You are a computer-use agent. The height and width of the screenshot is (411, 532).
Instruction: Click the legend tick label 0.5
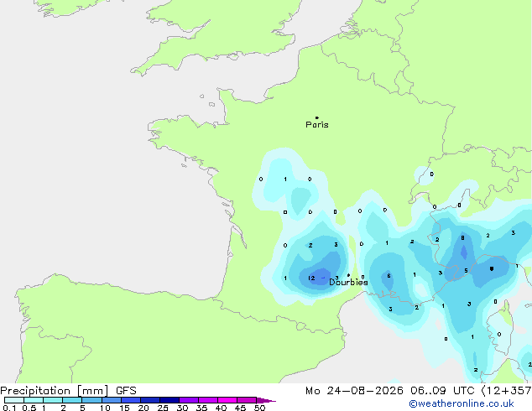tap(29, 408)
